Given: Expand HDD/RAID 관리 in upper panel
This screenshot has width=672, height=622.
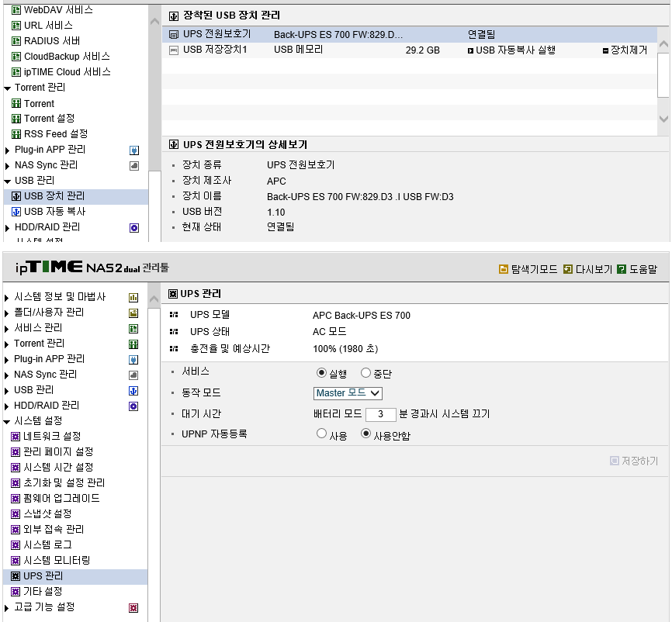Looking at the screenshot, I should [x=7, y=227].
